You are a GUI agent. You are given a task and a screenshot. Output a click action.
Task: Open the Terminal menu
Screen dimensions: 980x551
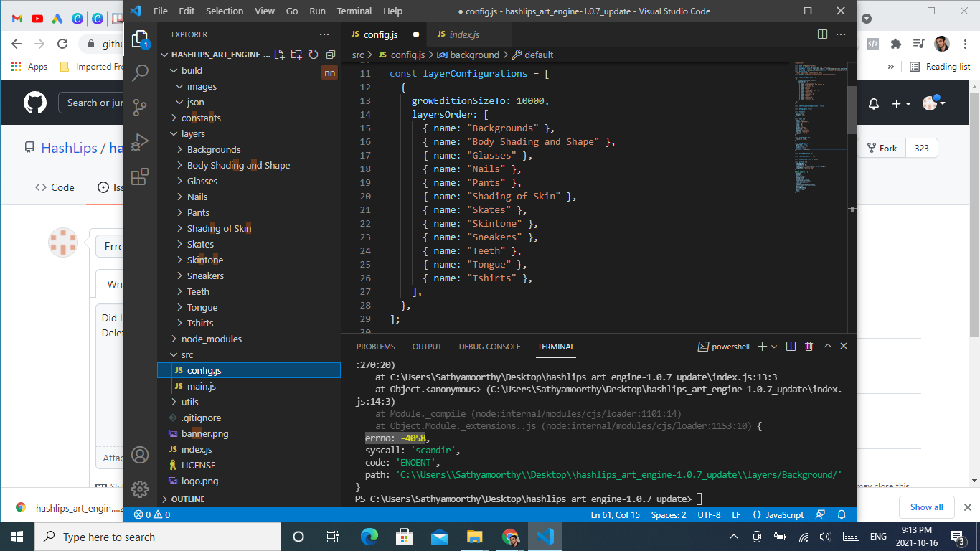pos(354,11)
